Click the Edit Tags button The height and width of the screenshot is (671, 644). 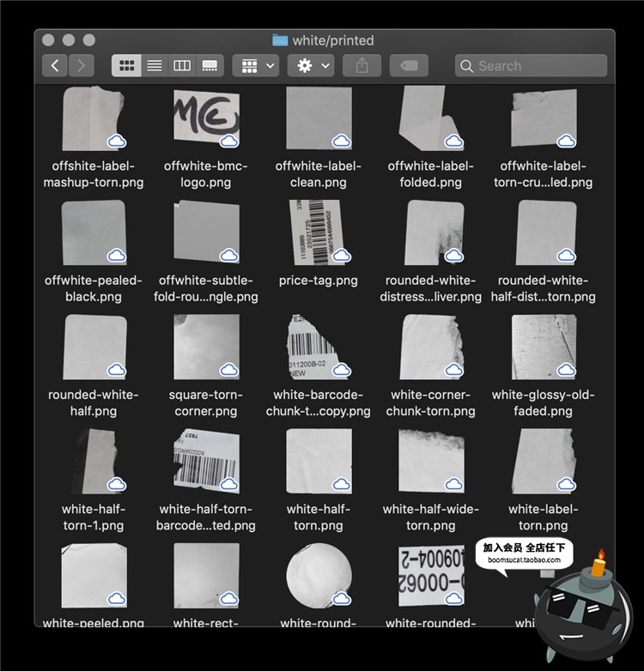click(x=409, y=66)
